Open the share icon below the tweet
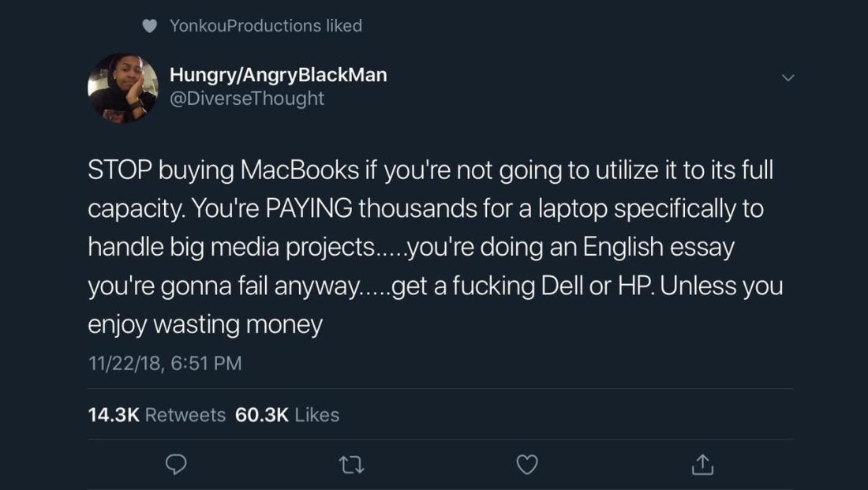The height and width of the screenshot is (490, 868). pos(702,466)
